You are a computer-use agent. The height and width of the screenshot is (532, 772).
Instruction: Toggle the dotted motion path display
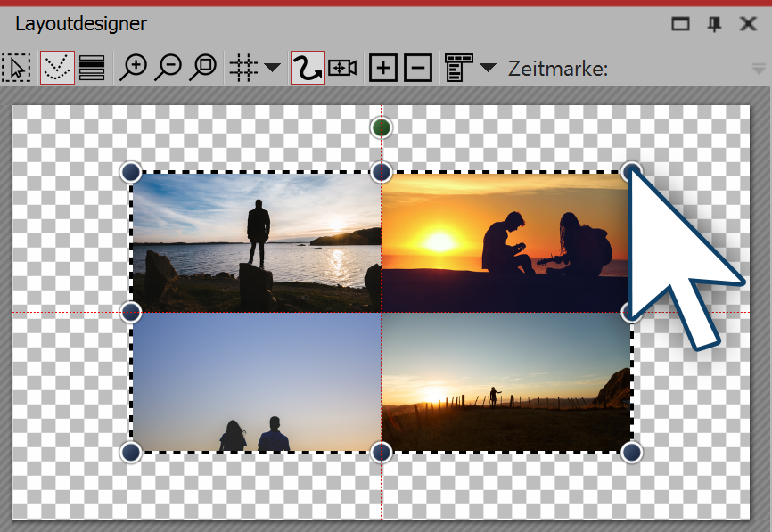coord(56,68)
